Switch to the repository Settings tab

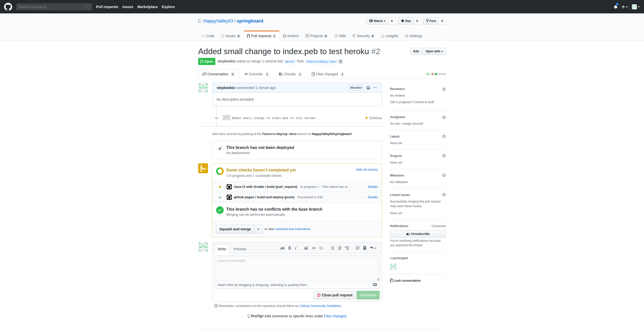(413, 36)
